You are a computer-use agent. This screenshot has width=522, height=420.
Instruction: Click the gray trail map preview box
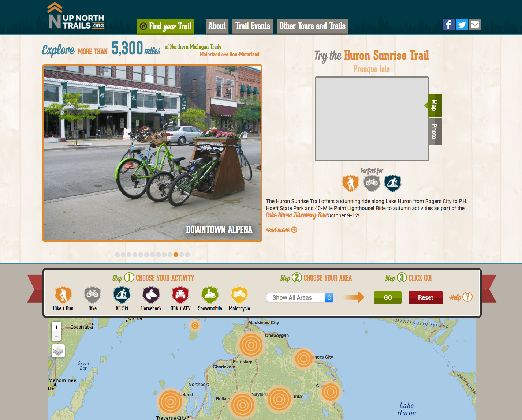click(372, 119)
